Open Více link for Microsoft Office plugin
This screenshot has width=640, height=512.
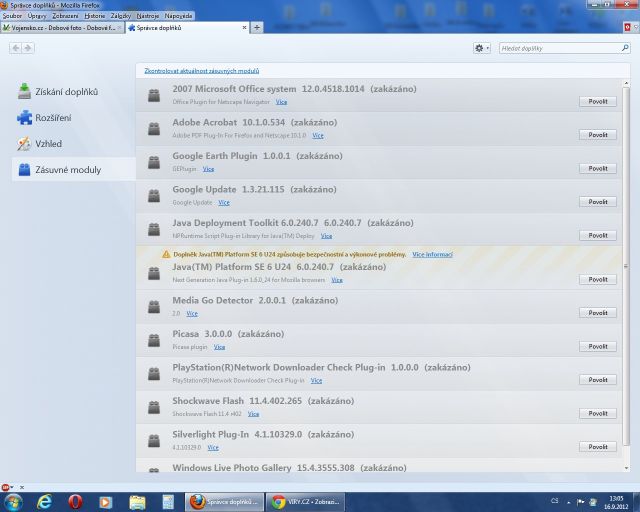pos(281,102)
